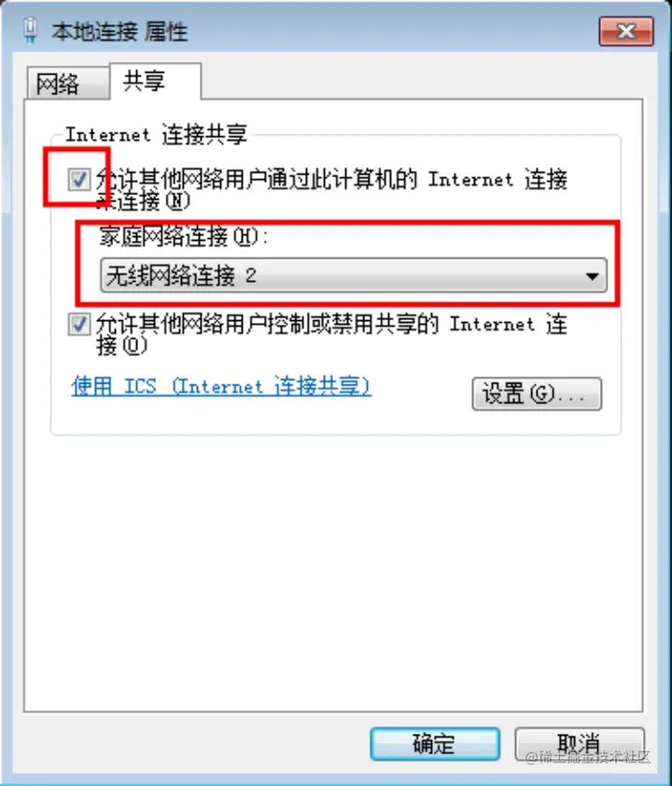Expand the home network dropdown arrow
The height and width of the screenshot is (786, 672).
click(x=592, y=275)
